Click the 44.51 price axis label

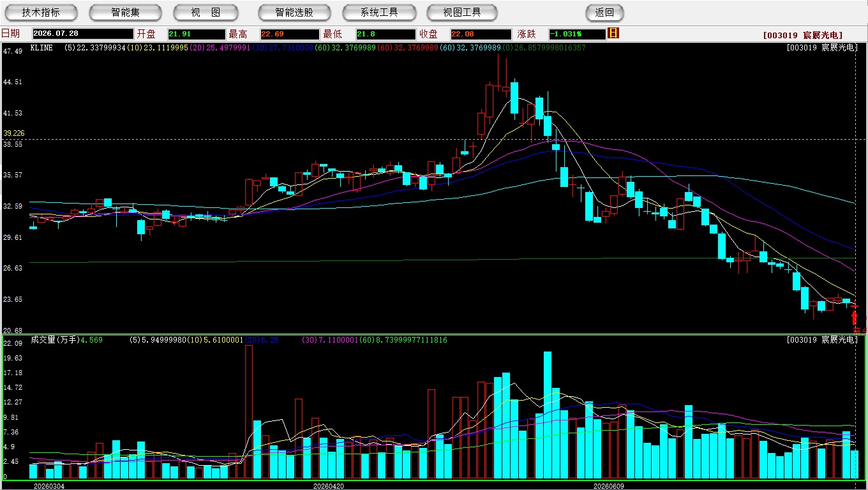(13, 82)
